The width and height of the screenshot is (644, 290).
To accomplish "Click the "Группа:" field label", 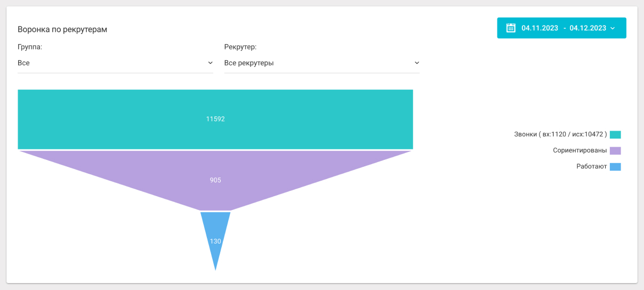I will click(30, 47).
